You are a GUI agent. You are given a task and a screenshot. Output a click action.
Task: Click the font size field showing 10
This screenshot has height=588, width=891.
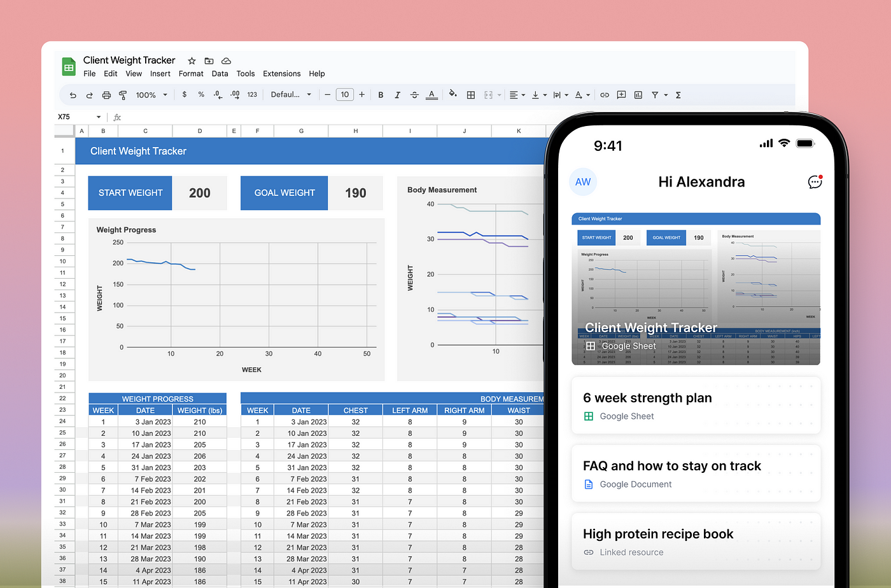pyautogui.click(x=344, y=95)
